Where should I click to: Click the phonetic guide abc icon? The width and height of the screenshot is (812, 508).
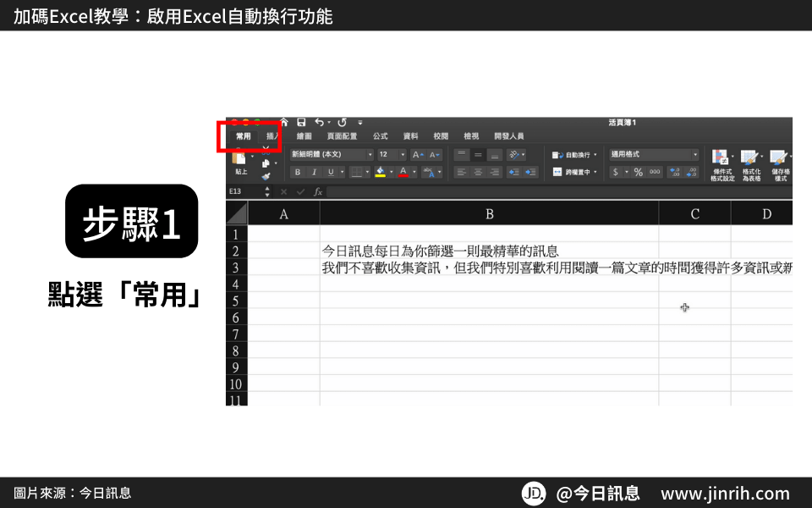pyautogui.click(x=429, y=172)
